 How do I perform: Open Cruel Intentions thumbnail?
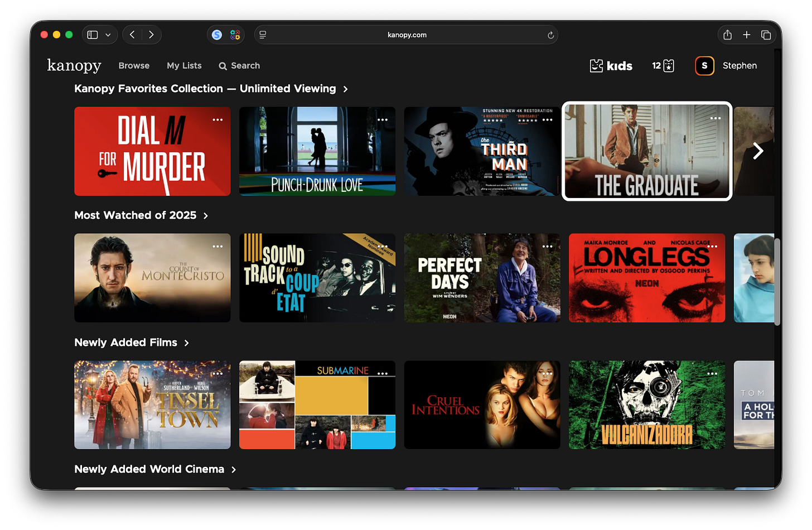click(482, 405)
